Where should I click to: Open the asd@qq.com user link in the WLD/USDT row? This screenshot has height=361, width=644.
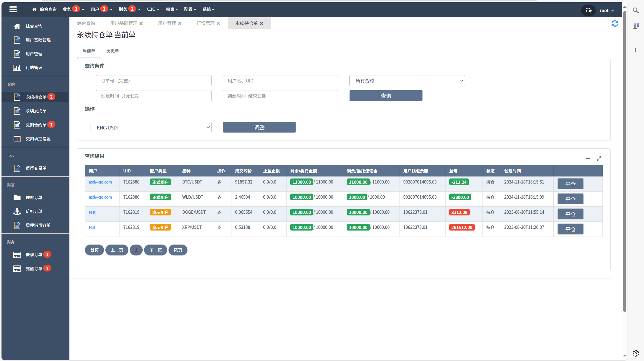click(x=100, y=197)
